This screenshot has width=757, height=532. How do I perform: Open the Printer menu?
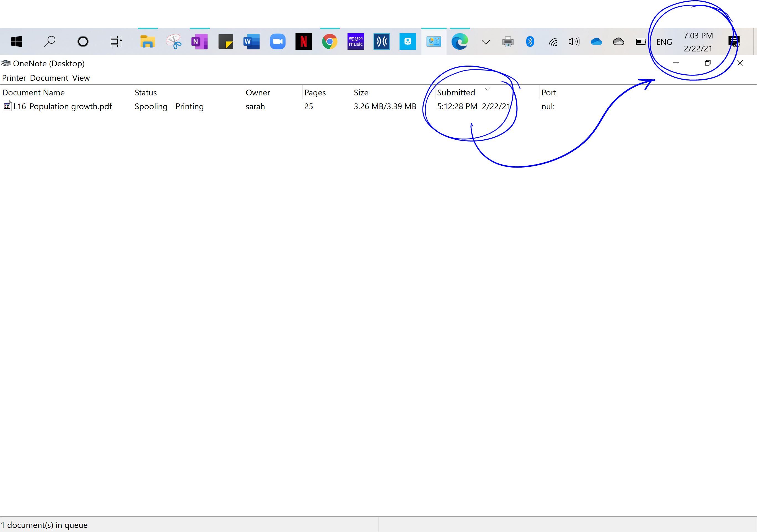14,78
